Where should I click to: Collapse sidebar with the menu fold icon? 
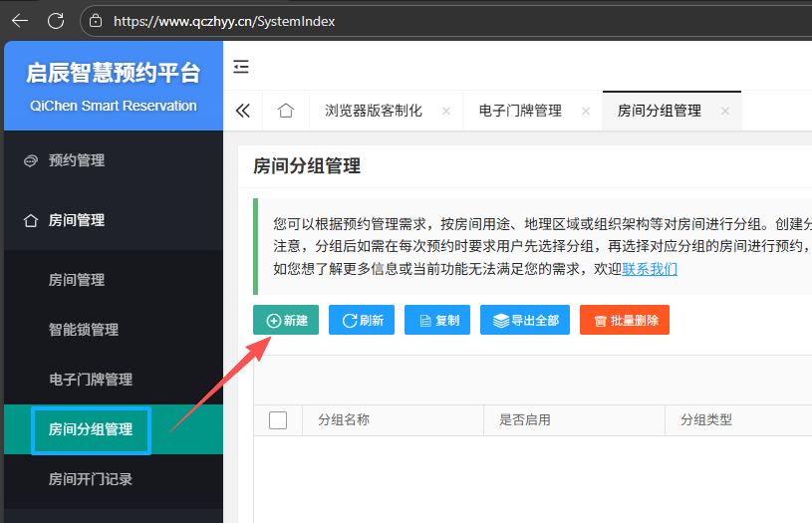point(241,67)
